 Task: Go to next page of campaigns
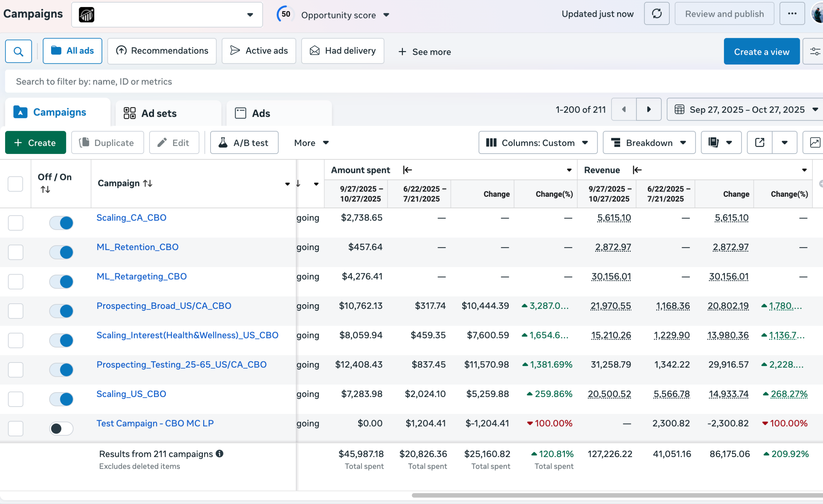[x=648, y=109]
